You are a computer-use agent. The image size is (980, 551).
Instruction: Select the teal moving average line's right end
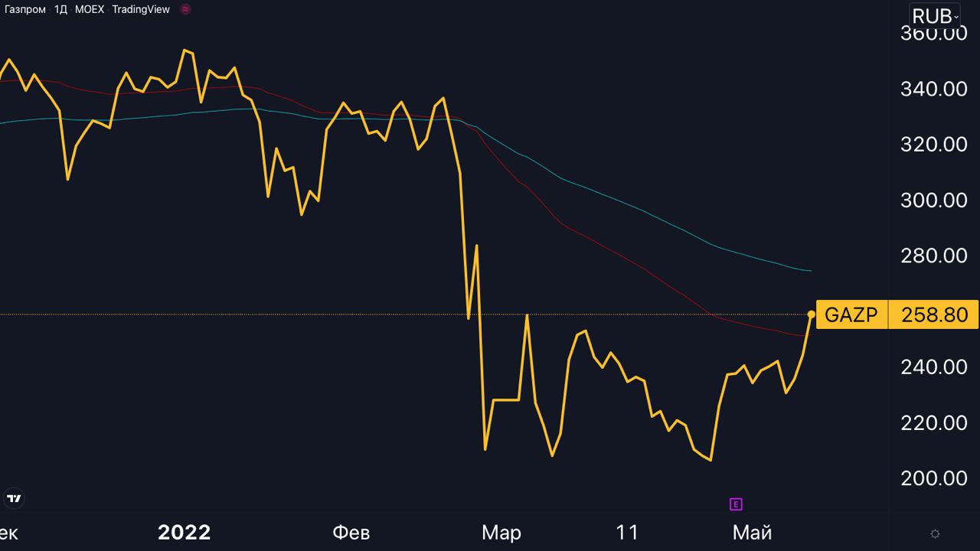[x=808, y=270]
